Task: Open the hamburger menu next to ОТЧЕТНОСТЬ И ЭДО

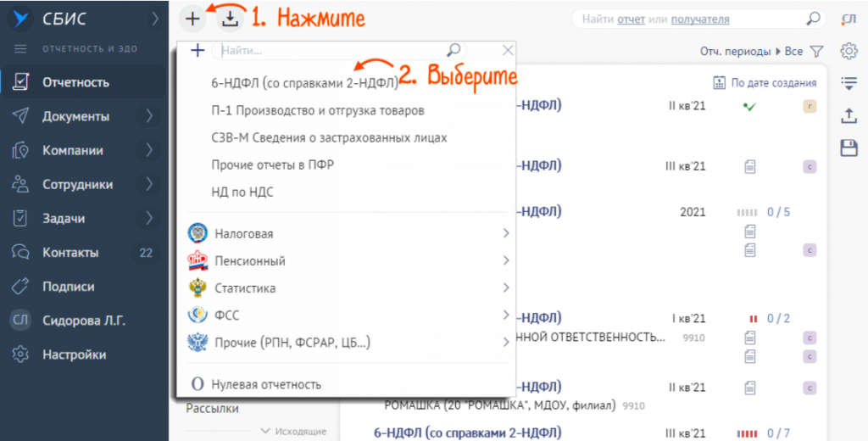Action: (20, 48)
